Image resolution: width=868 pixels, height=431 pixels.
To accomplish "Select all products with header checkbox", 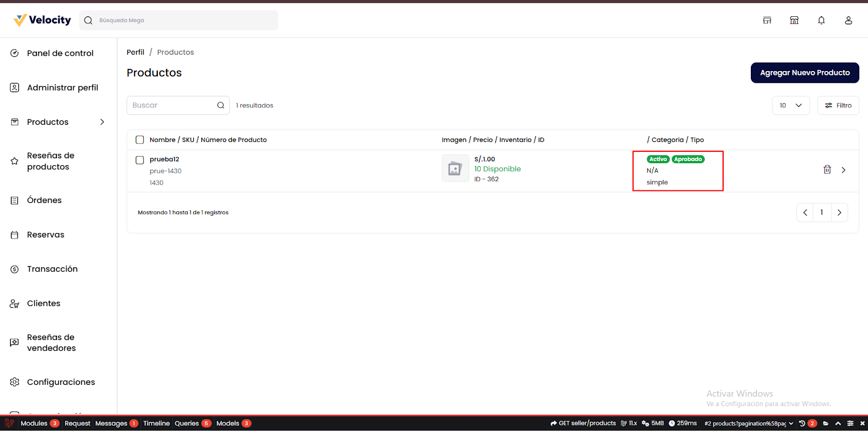I will (x=140, y=140).
